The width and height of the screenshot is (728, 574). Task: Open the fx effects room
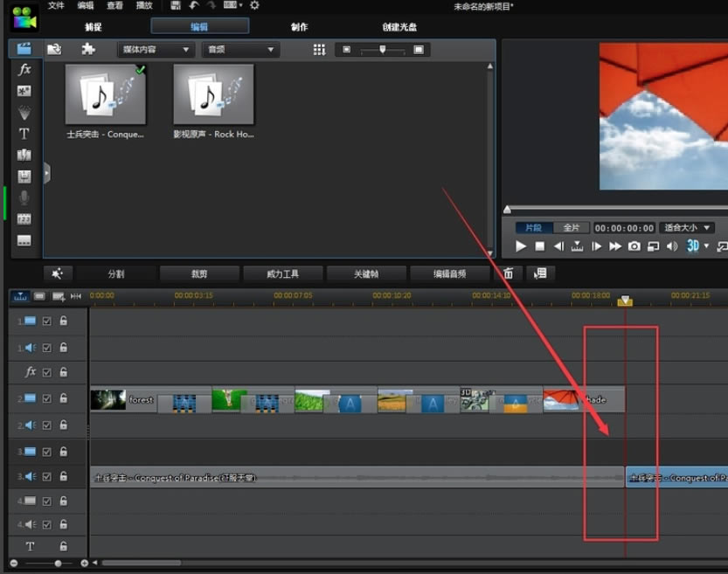[24, 69]
